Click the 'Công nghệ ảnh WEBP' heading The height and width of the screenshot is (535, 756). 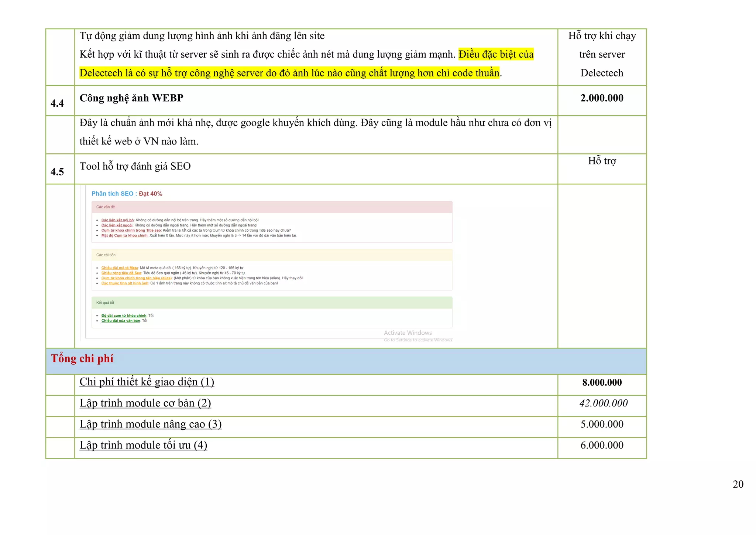(131, 98)
